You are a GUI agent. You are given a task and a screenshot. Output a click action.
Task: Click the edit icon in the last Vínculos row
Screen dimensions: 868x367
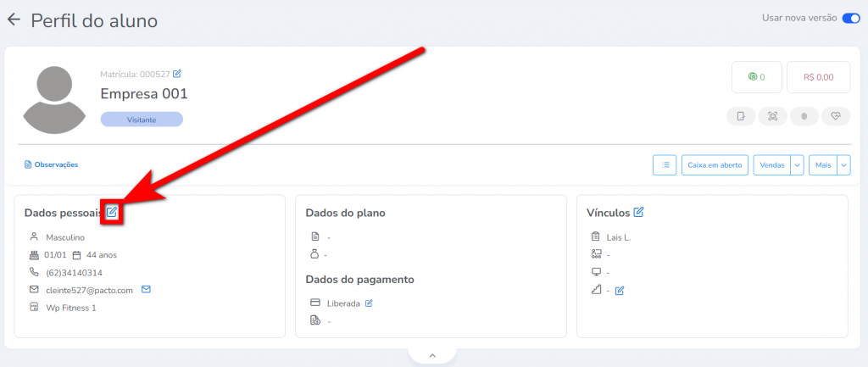coord(620,291)
